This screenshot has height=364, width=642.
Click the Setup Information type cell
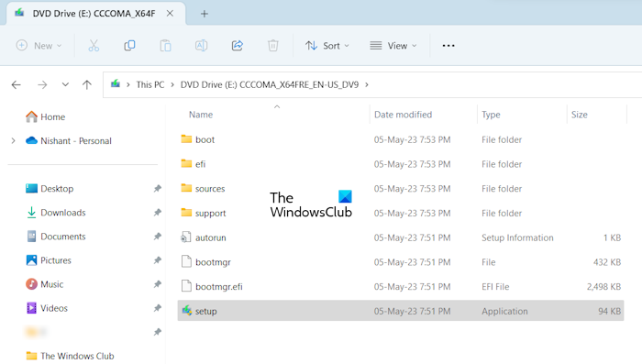517,237
